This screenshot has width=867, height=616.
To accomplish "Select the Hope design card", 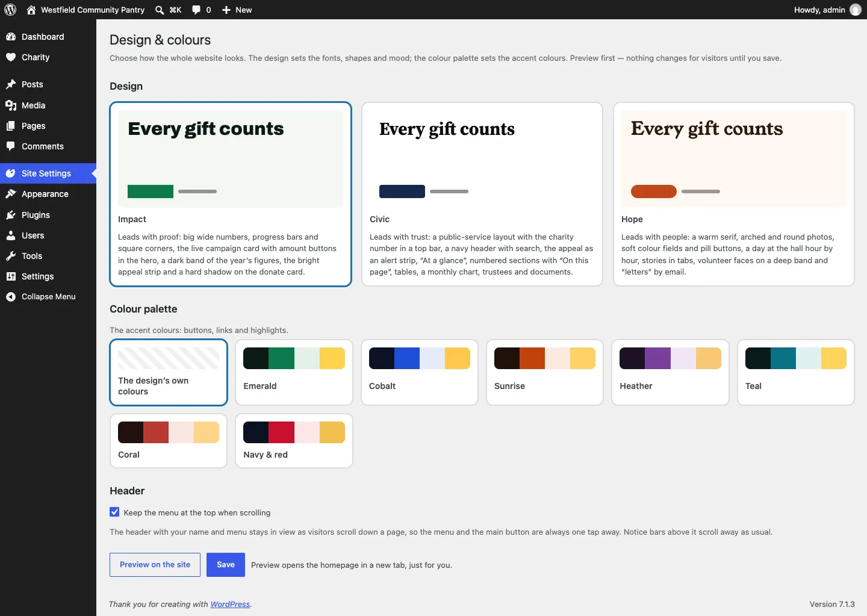I will [x=733, y=194].
